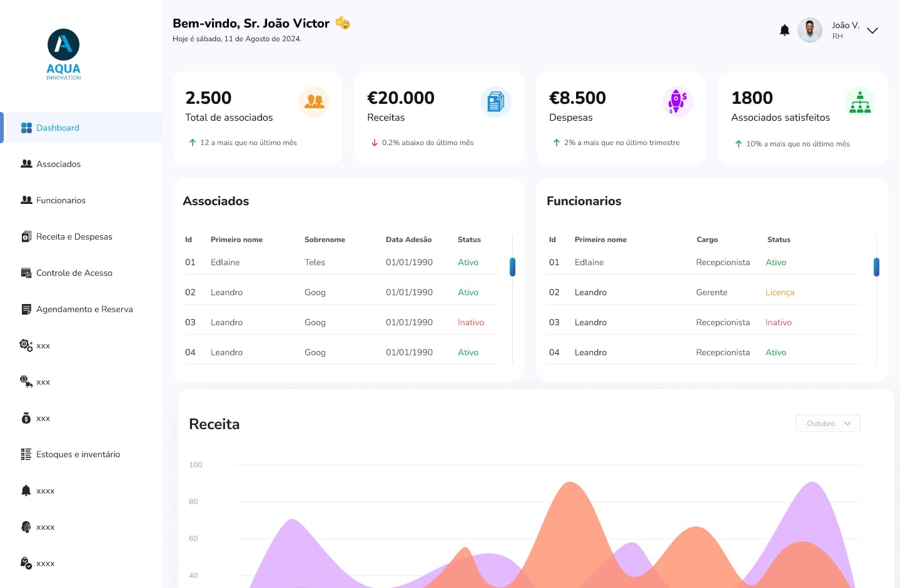Open Agendamento e Reserva in the sidebar
This screenshot has width=900, height=588.
(x=84, y=309)
